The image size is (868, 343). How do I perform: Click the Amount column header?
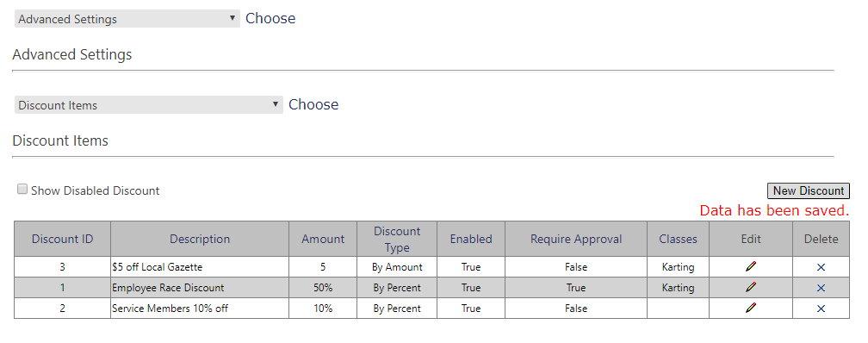[323, 239]
